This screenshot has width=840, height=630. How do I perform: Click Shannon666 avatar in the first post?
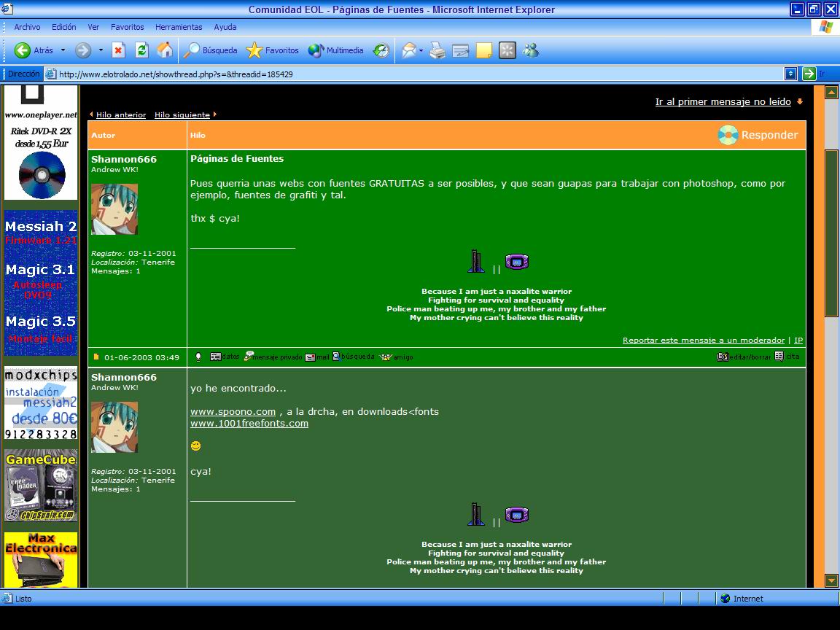[114, 209]
